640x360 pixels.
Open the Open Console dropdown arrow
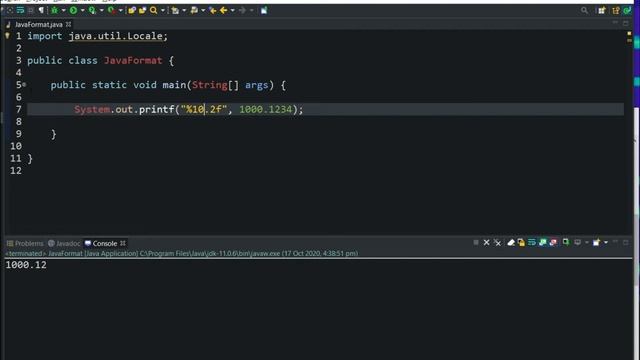coord(606,242)
